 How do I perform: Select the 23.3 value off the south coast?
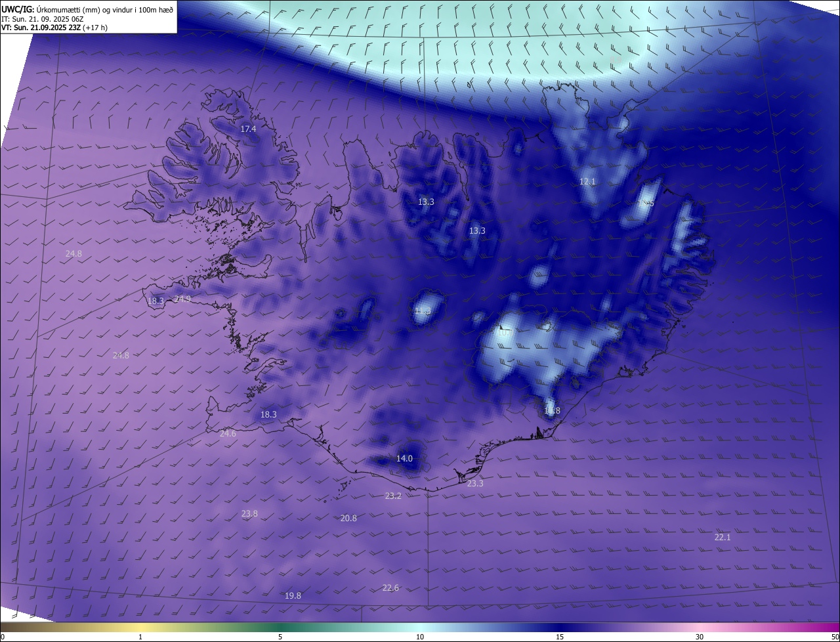pyautogui.click(x=475, y=483)
